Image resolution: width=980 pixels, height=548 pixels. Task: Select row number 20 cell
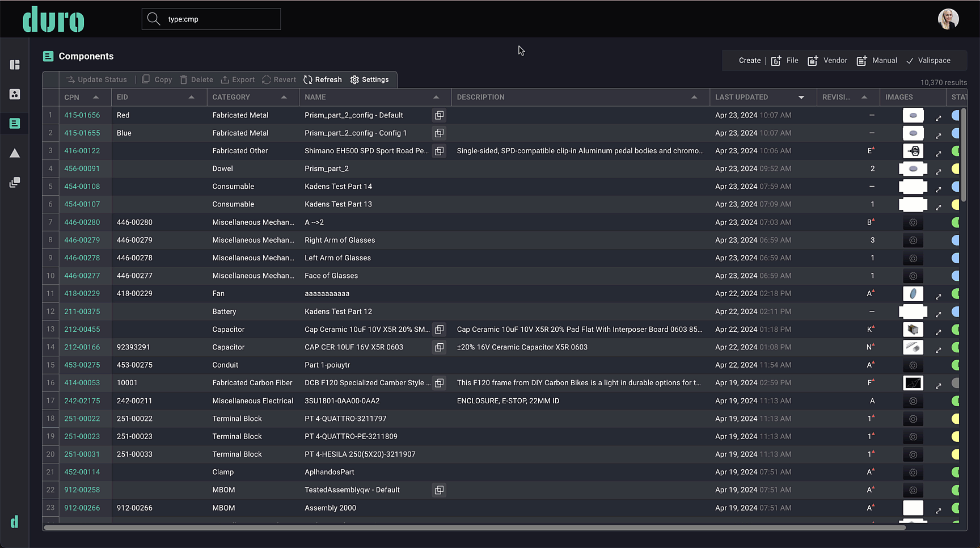[x=50, y=454]
